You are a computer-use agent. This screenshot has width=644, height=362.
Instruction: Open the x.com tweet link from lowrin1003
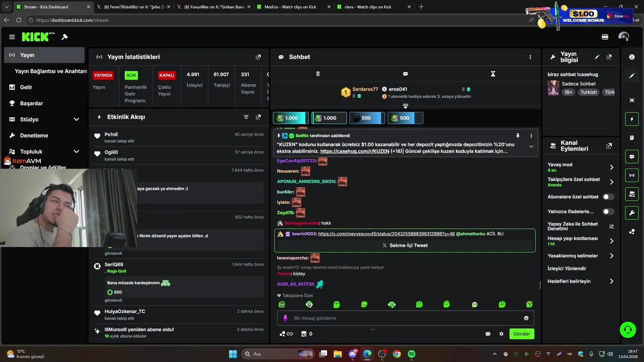point(386,234)
